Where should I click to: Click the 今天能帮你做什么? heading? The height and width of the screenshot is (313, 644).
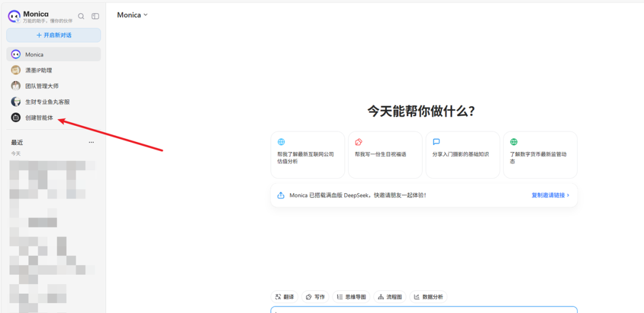point(422,111)
